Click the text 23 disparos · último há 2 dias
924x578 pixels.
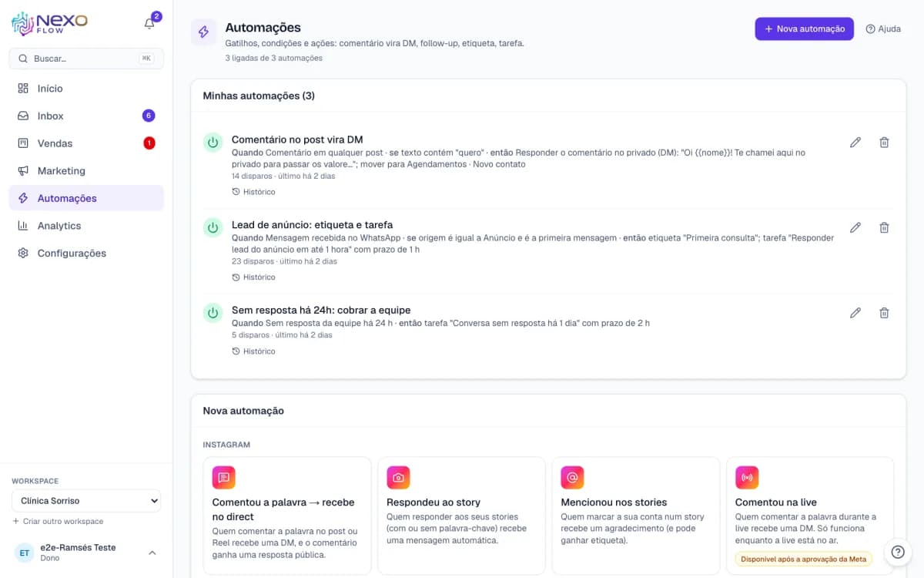[284, 261]
